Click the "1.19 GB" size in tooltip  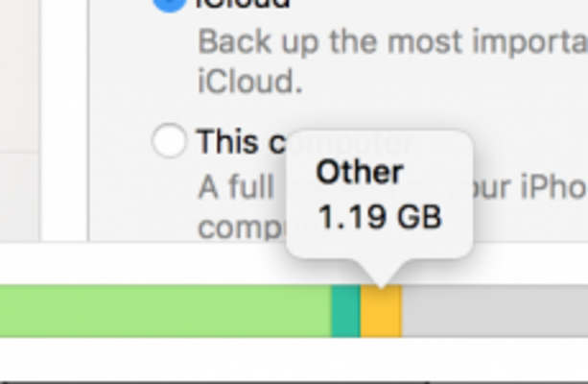click(380, 217)
